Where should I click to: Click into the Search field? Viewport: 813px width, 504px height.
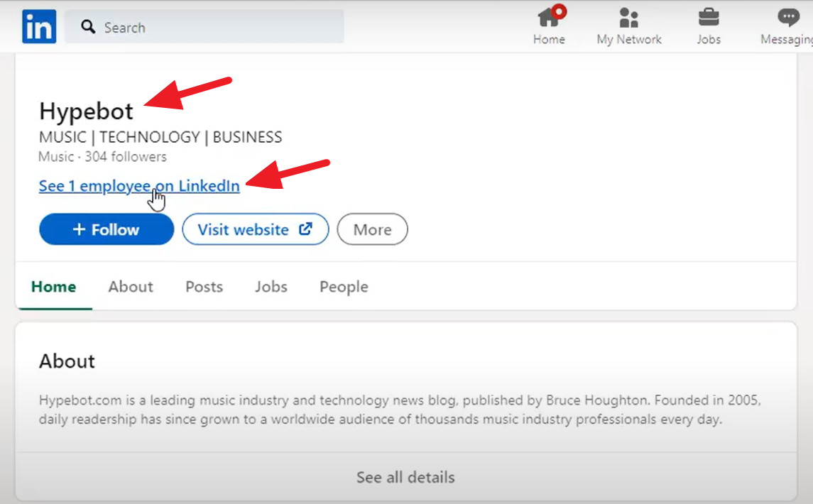click(204, 26)
